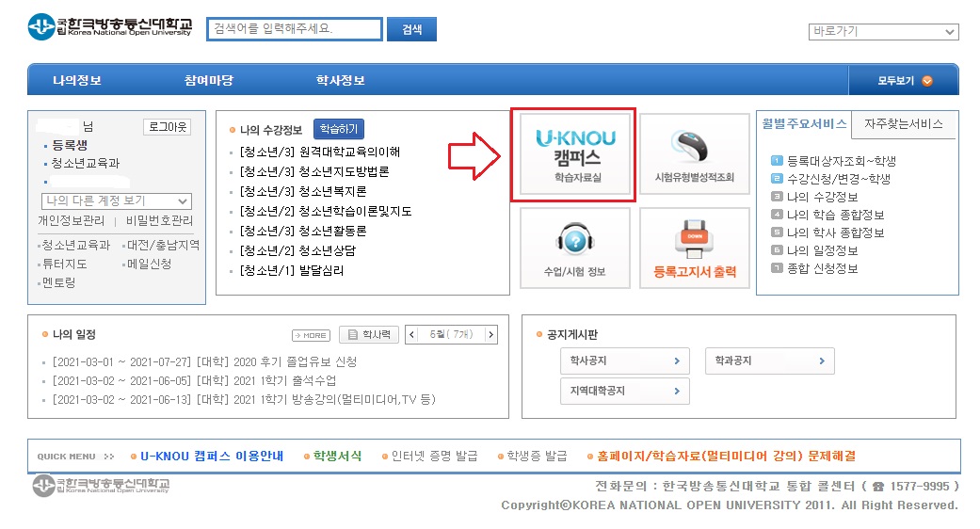Viewport: 980px width, 529px height.
Task: Open quick menu 학생서식
Action: pyautogui.click(x=338, y=456)
